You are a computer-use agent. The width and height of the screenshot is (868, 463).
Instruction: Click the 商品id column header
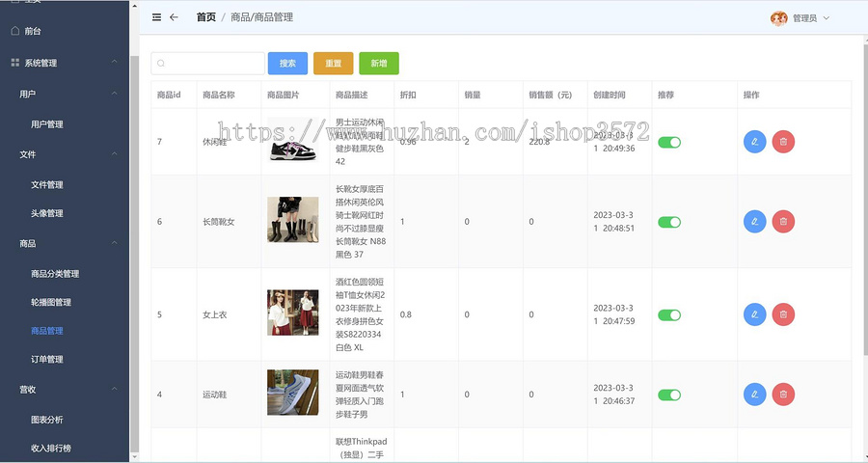tap(169, 95)
